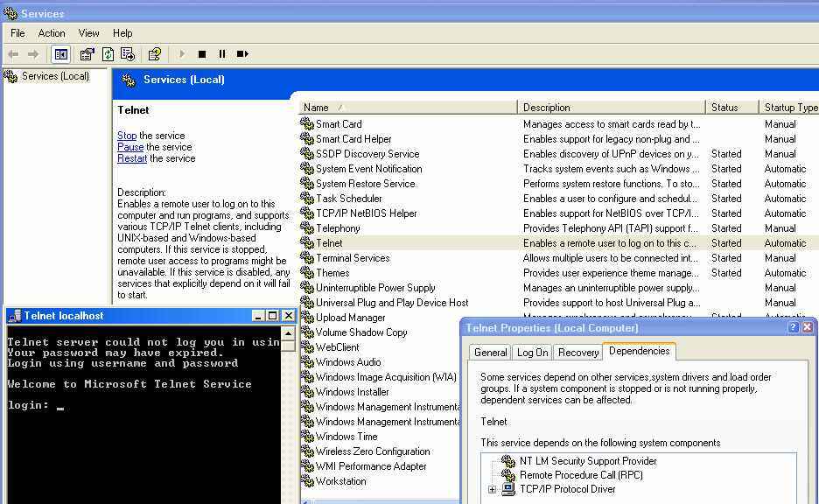
Task: Select the Windows Installer service name
Action: pos(352,392)
